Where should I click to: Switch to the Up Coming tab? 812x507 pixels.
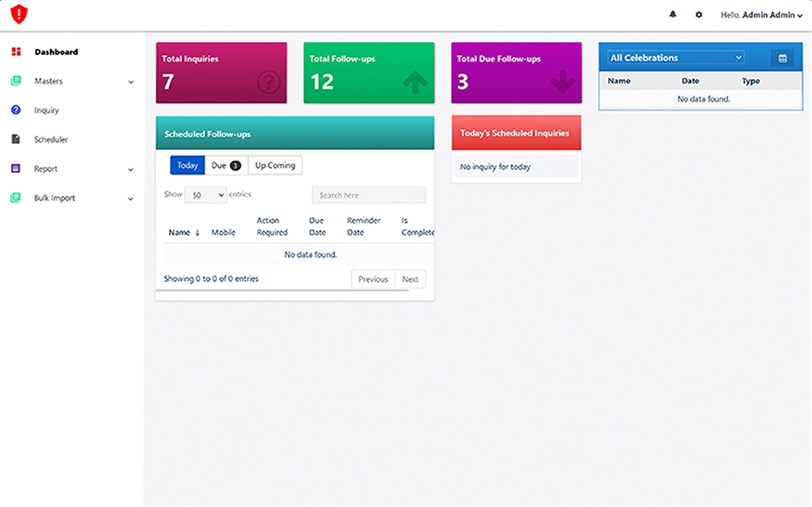[x=275, y=165]
